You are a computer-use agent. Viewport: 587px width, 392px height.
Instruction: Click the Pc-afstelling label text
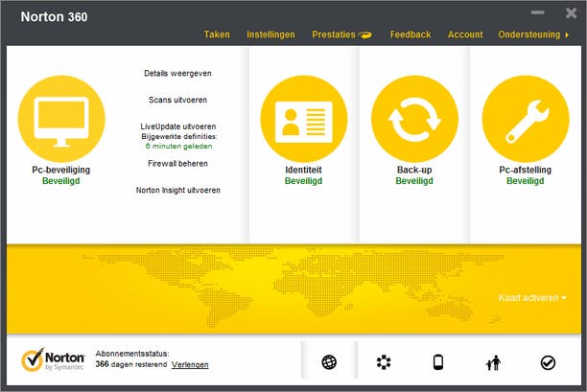526,170
